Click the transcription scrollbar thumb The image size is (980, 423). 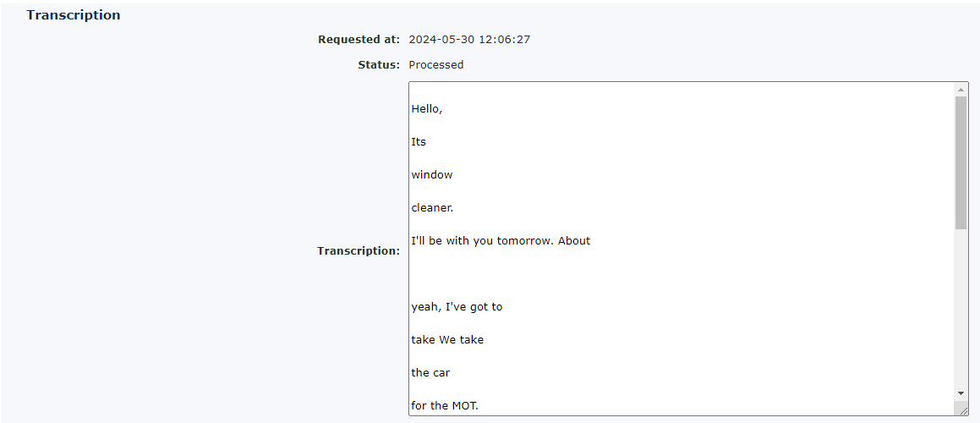tap(961, 161)
